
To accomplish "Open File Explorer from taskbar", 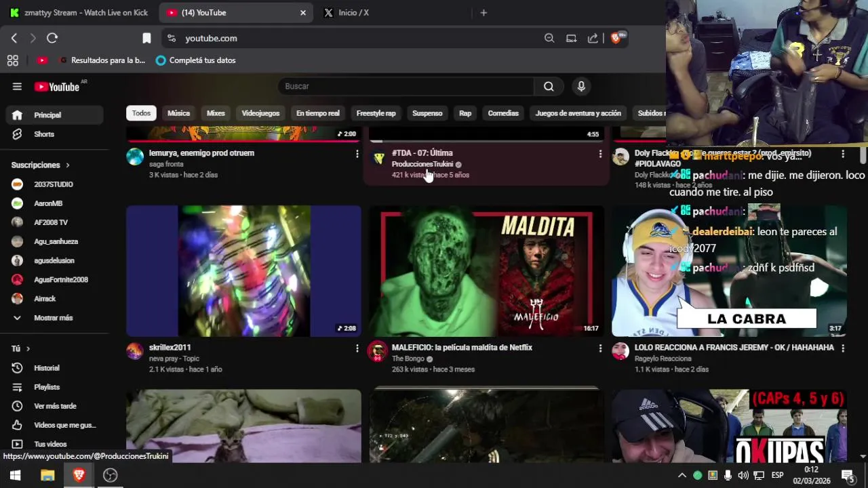I will [x=47, y=475].
